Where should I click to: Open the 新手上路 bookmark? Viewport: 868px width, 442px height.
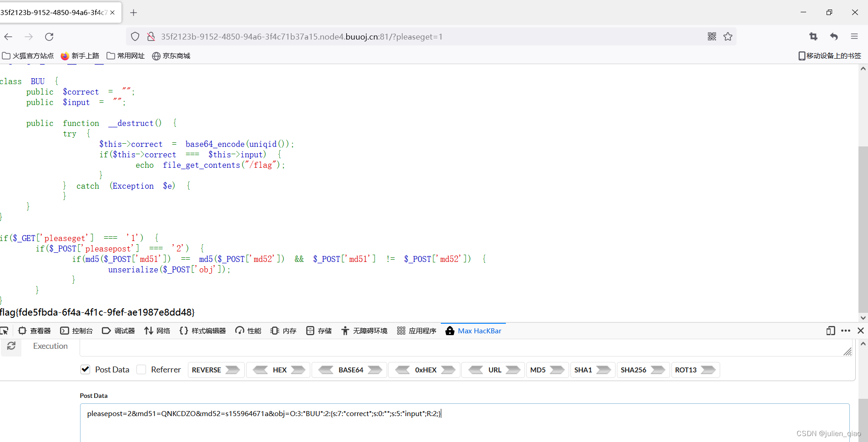pyautogui.click(x=80, y=55)
